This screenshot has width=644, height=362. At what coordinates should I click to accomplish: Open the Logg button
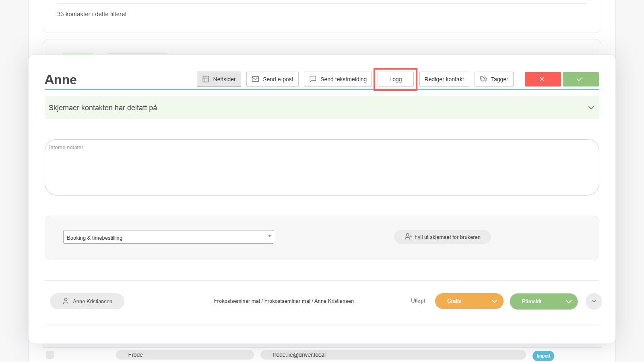(x=395, y=79)
